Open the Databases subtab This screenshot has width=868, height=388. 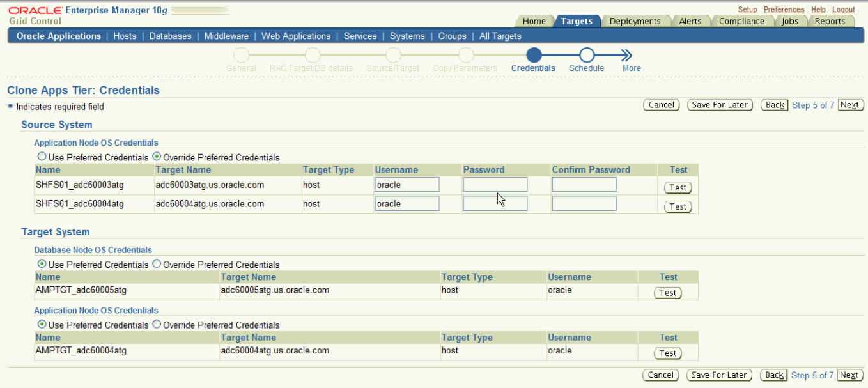coord(170,36)
